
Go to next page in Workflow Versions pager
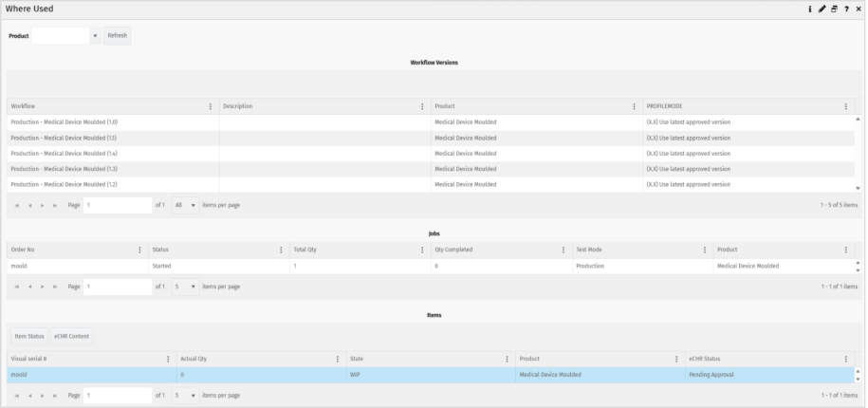pos(42,205)
